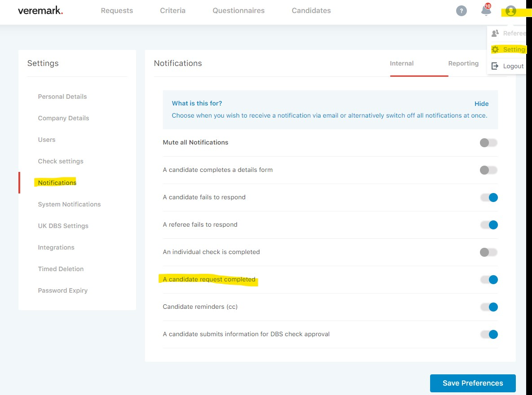The image size is (532, 395).
Task: Select the Candidates menu item
Action: 311,10
